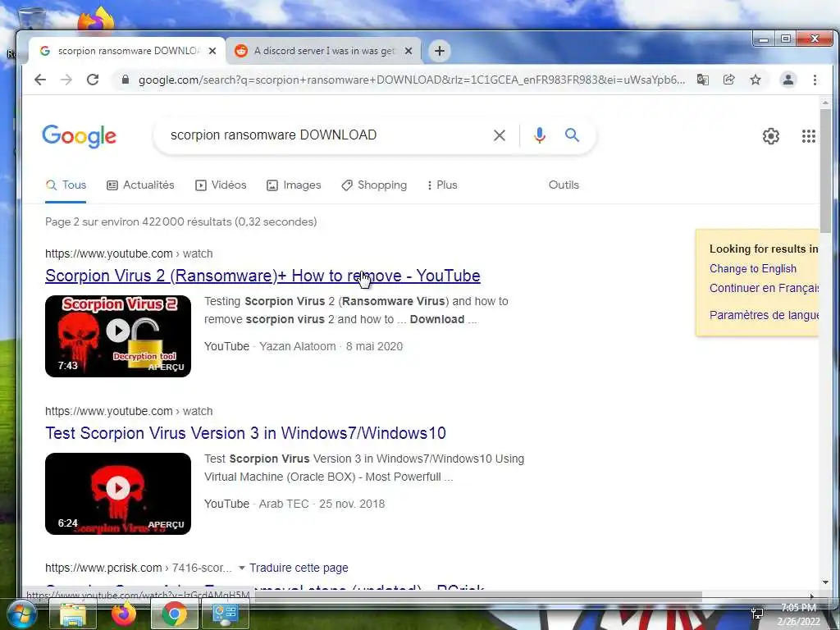Select the Shopping tab

point(374,185)
